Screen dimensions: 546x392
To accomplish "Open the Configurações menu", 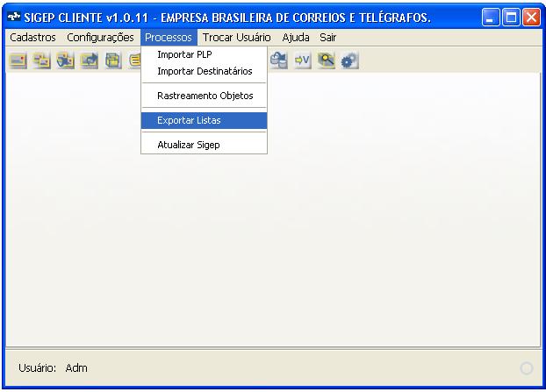I will point(100,37).
